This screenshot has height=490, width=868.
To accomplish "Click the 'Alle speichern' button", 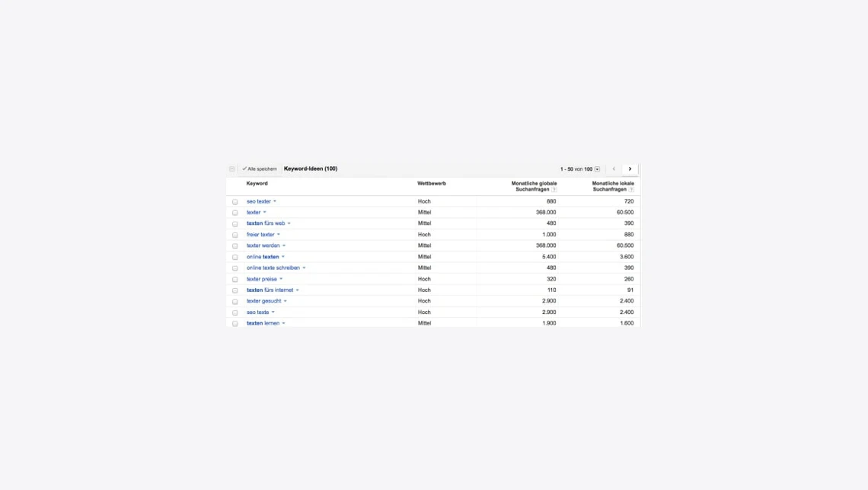I will 260,169.
